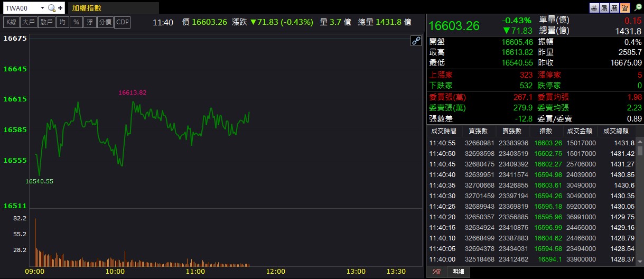This screenshot has height=279, width=644.
Task: Click the 指數 column header
Action: pos(546,131)
